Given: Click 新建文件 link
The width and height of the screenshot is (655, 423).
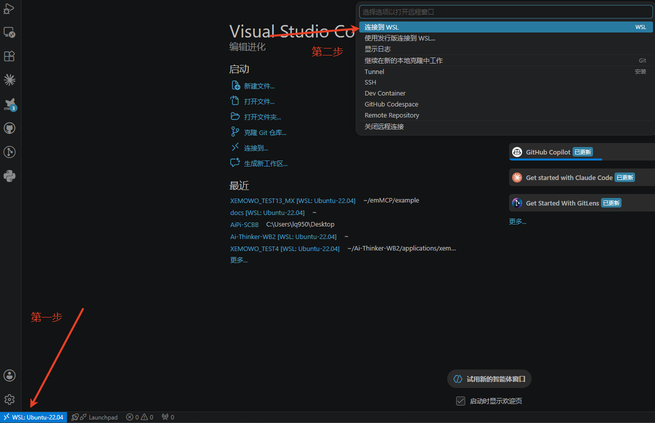Looking at the screenshot, I should (259, 86).
